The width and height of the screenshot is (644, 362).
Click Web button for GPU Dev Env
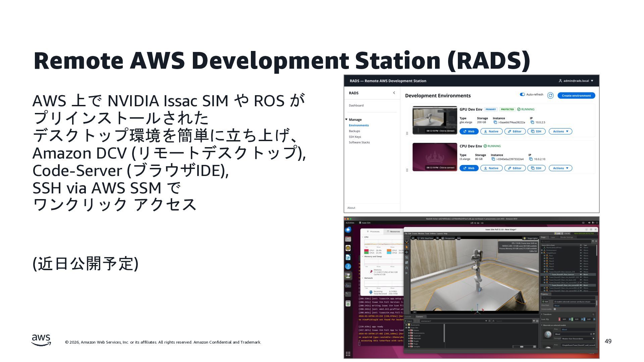tap(469, 131)
